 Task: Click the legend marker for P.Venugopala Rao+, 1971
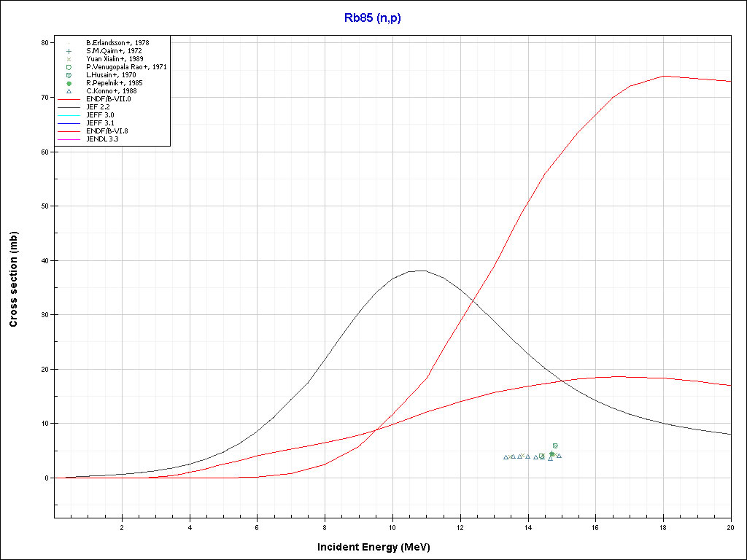(69, 67)
